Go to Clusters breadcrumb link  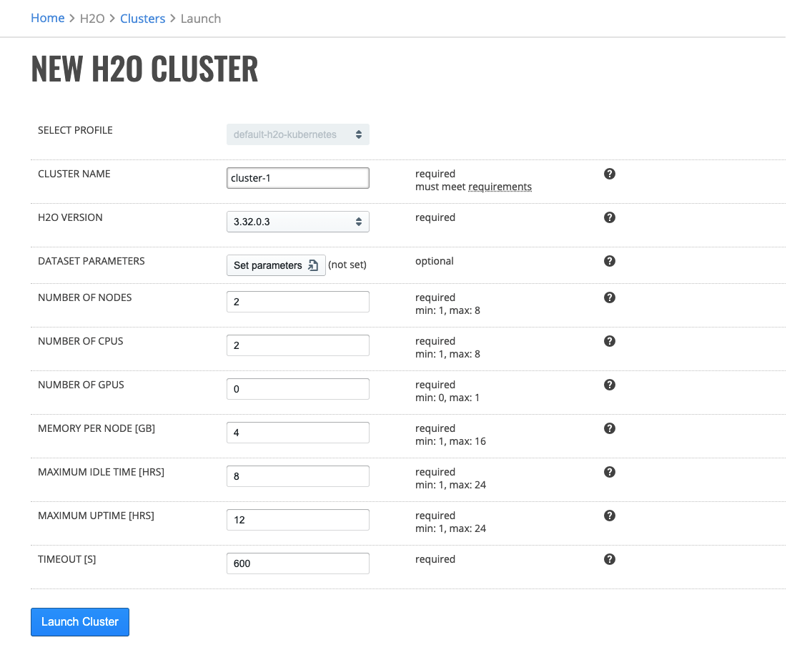pyautogui.click(x=142, y=19)
